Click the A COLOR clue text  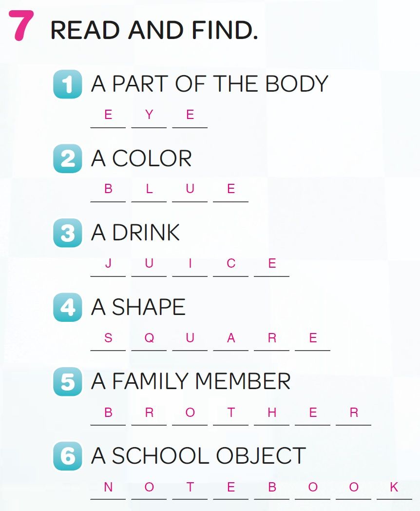pyautogui.click(x=141, y=158)
